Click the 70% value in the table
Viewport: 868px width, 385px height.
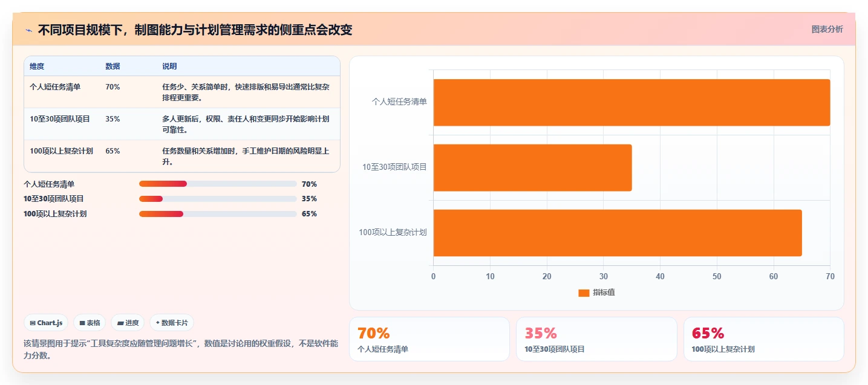[x=113, y=87]
